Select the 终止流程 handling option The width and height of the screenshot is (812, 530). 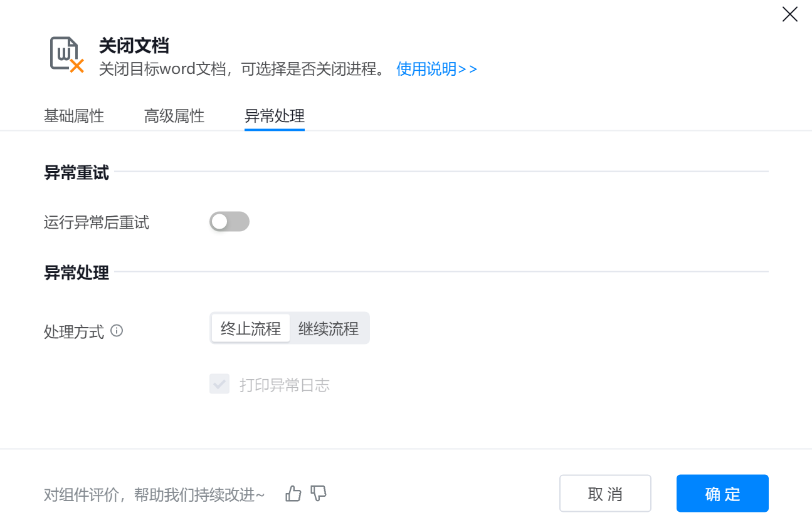pos(251,329)
